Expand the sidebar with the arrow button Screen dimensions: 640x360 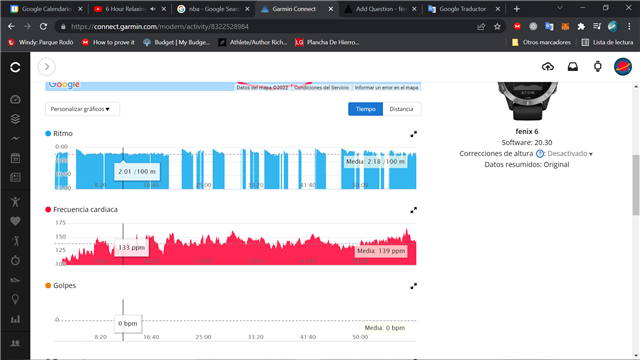point(47,67)
